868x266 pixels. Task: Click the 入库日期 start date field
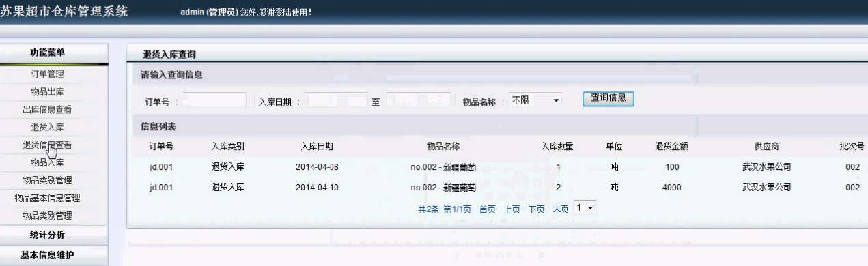(x=336, y=101)
